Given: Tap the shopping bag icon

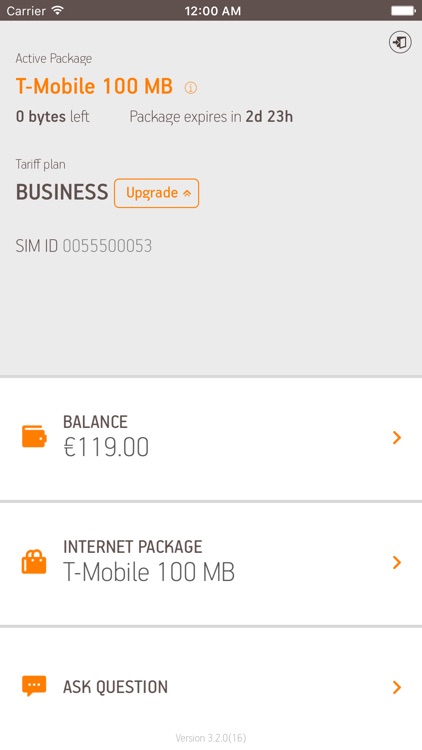Looking at the screenshot, I should tap(34, 562).
